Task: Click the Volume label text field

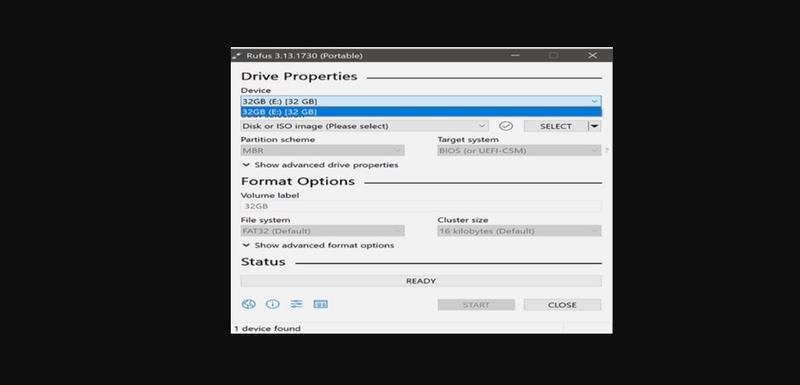Action: tap(421, 206)
